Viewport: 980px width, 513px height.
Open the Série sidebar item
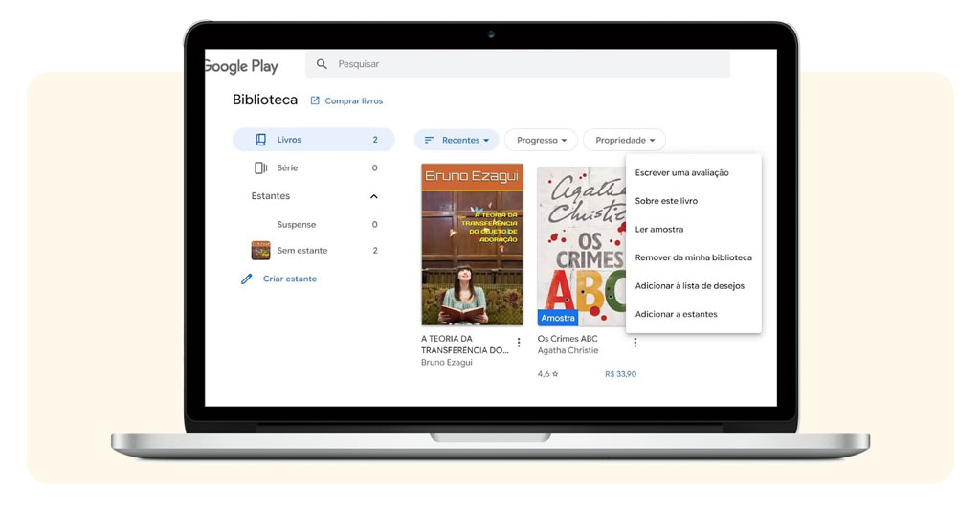click(x=314, y=167)
